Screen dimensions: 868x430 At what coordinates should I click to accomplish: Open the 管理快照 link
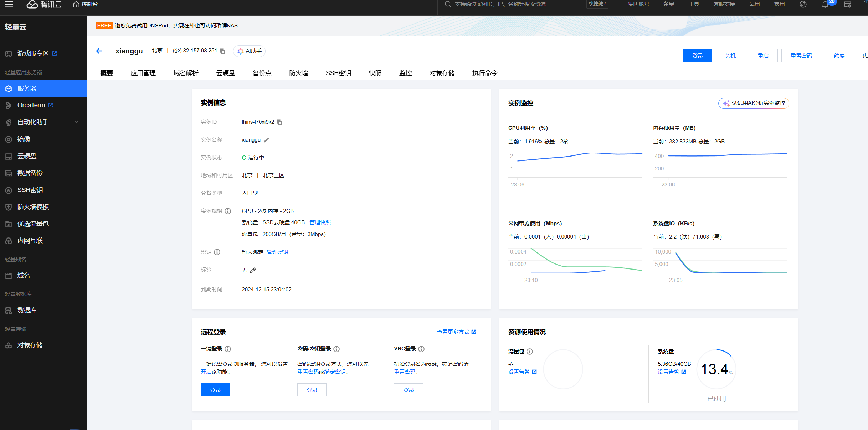320,222
